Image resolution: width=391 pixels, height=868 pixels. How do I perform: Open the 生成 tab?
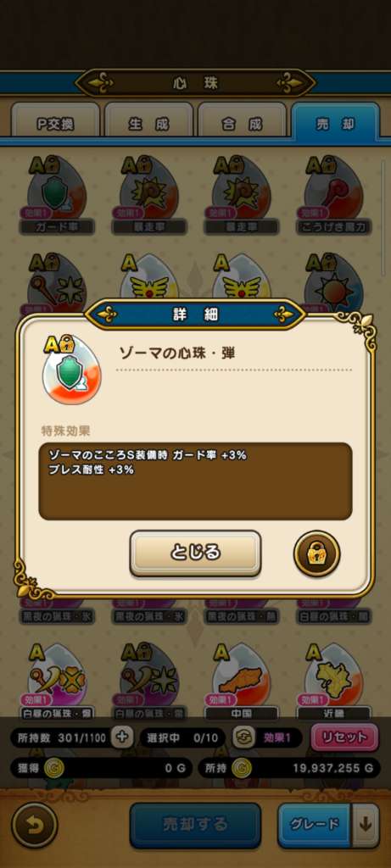click(x=148, y=124)
